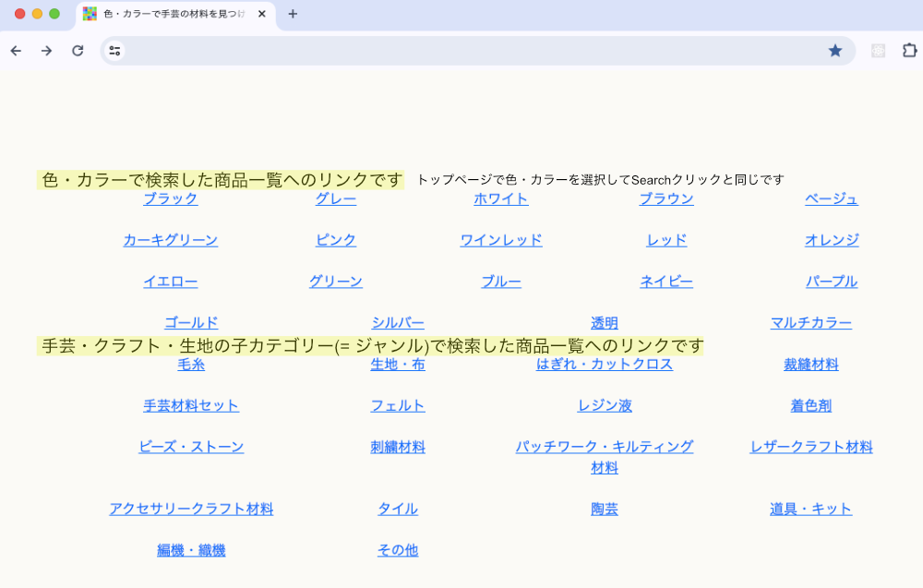Open the ホワイト color link
This screenshot has height=588, width=923.
coord(501,199)
